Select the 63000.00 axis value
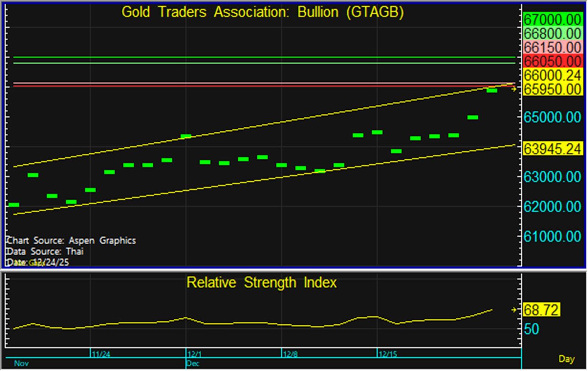588x371 pixels. click(552, 177)
